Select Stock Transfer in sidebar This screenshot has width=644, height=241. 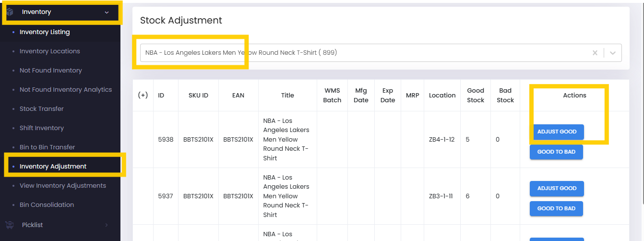coord(42,109)
